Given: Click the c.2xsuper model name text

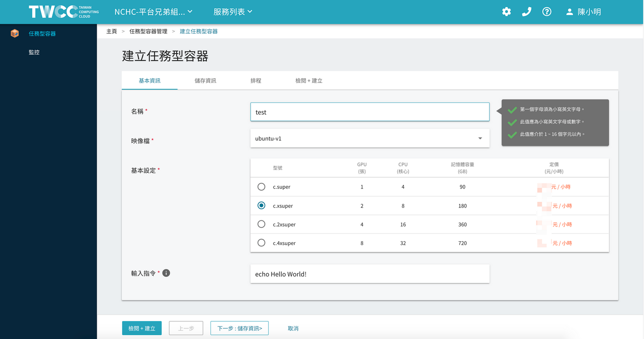Looking at the screenshot, I should 284,225.
